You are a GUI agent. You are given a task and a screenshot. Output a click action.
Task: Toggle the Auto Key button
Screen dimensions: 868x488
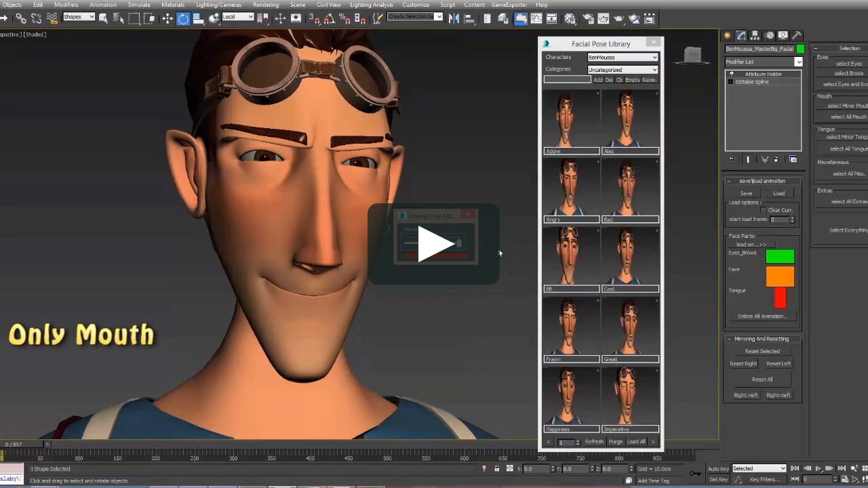tap(718, 468)
